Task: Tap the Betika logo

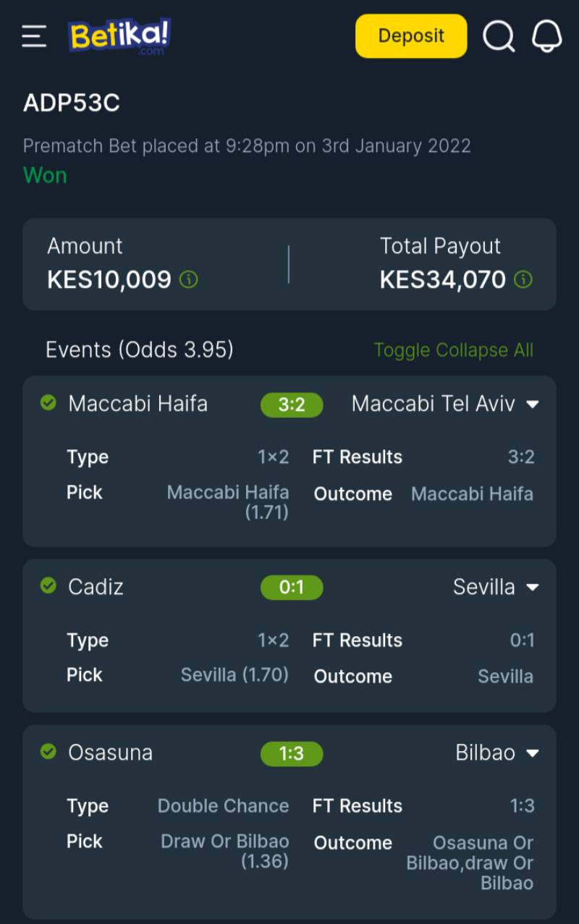Action: 119,36
